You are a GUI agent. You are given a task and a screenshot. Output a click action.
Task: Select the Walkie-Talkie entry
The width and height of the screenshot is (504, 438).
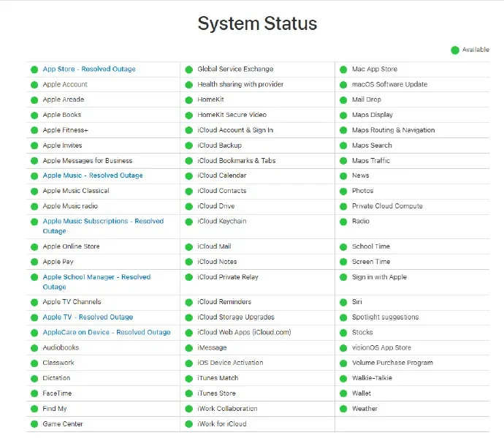pyautogui.click(x=372, y=378)
